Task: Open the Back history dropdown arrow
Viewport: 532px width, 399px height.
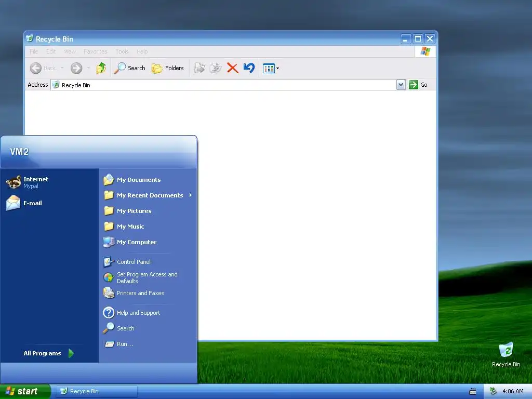Action: [62, 68]
